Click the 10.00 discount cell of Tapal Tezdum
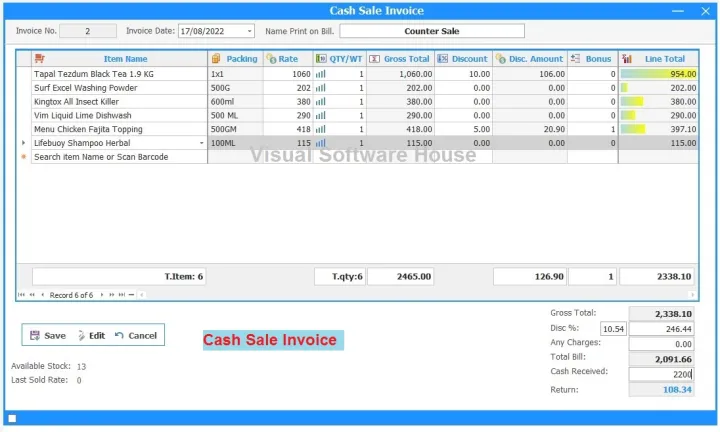This screenshot has width=720, height=432. [463, 74]
